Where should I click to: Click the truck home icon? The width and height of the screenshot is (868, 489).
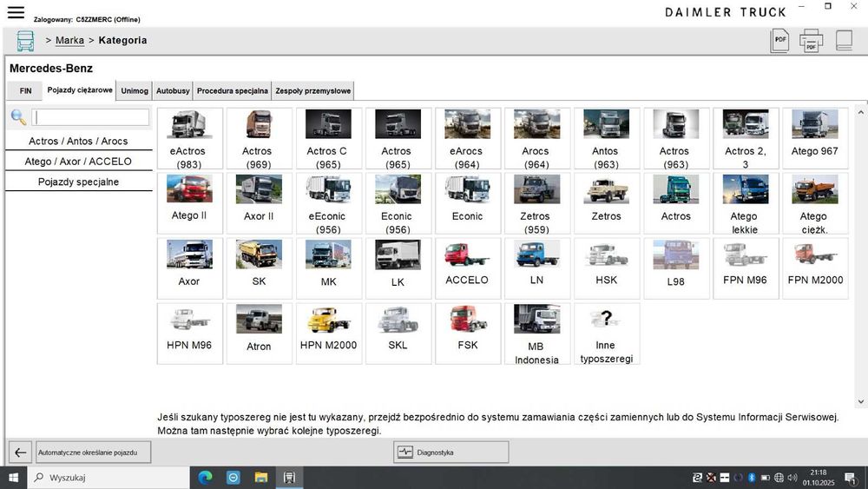point(26,41)
